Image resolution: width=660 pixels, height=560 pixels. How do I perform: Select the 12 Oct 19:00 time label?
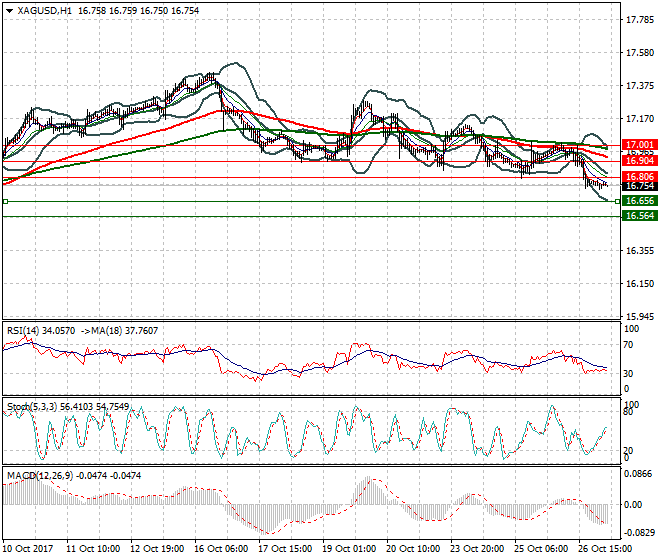pos(157,549)
